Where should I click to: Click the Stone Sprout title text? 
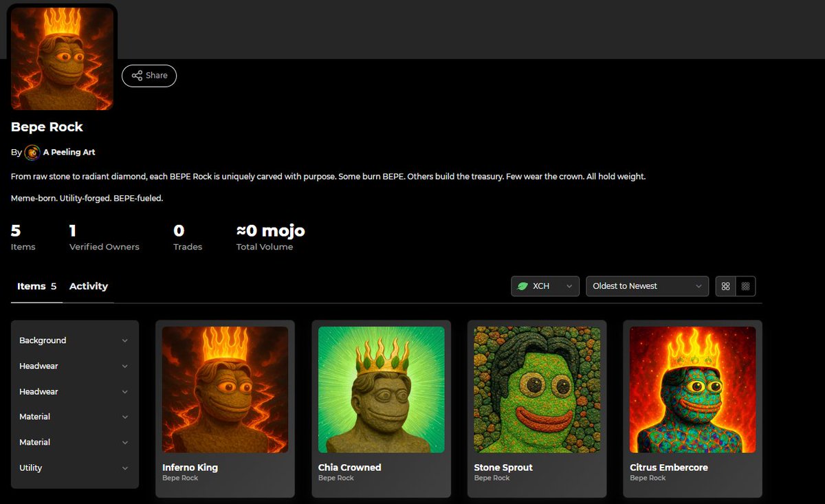(x=503, y=468)
